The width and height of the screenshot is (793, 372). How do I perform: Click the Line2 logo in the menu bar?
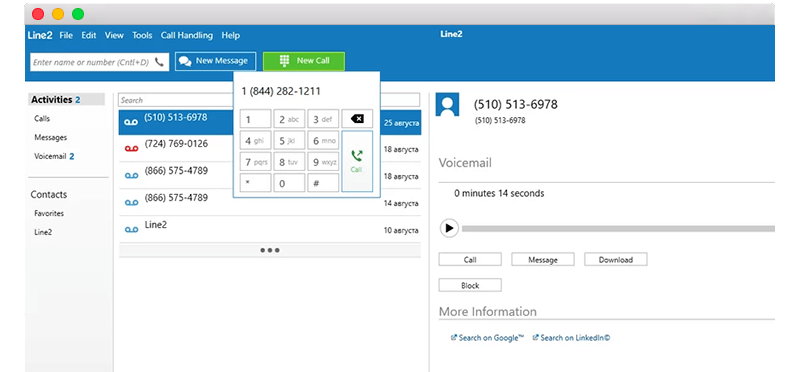coord(39,35)
